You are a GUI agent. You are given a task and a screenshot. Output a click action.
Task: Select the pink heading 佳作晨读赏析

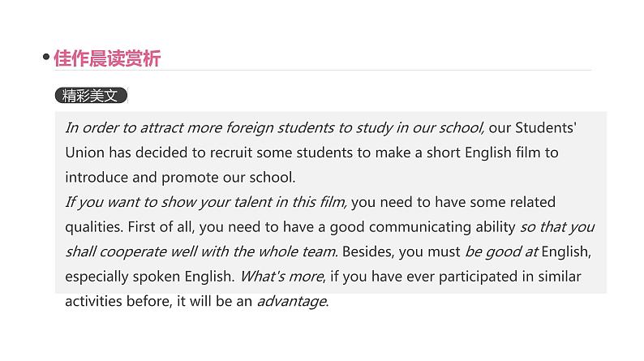(107, 58)
